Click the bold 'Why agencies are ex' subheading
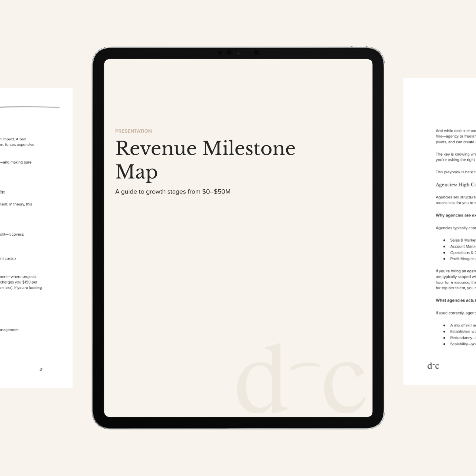 [x=456, y=215]
